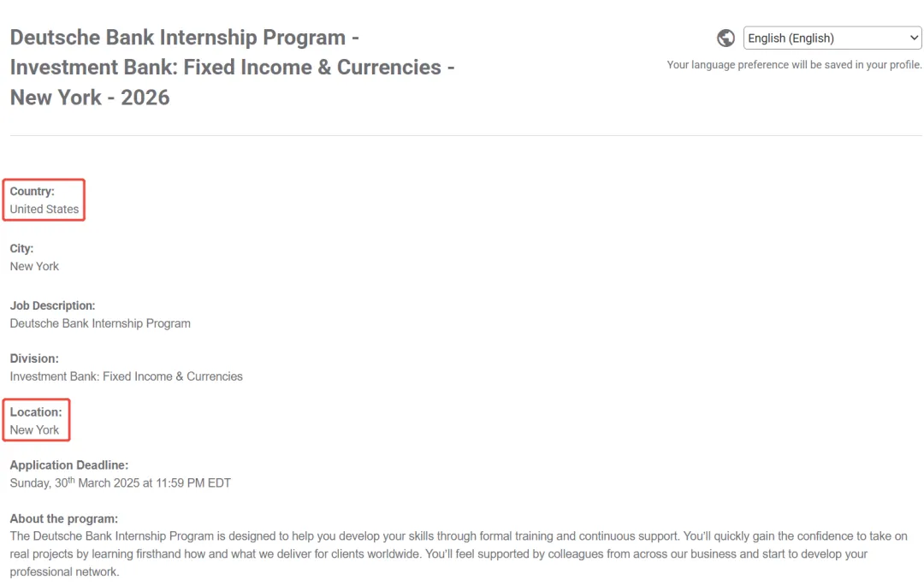The image size is (924, 586).
Task: Click the globe language icon
Action: [726, 38]
